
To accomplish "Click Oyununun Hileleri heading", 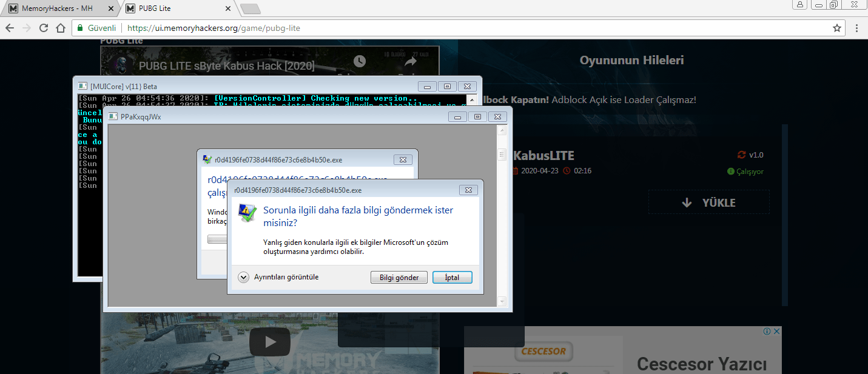I will 632,60.
